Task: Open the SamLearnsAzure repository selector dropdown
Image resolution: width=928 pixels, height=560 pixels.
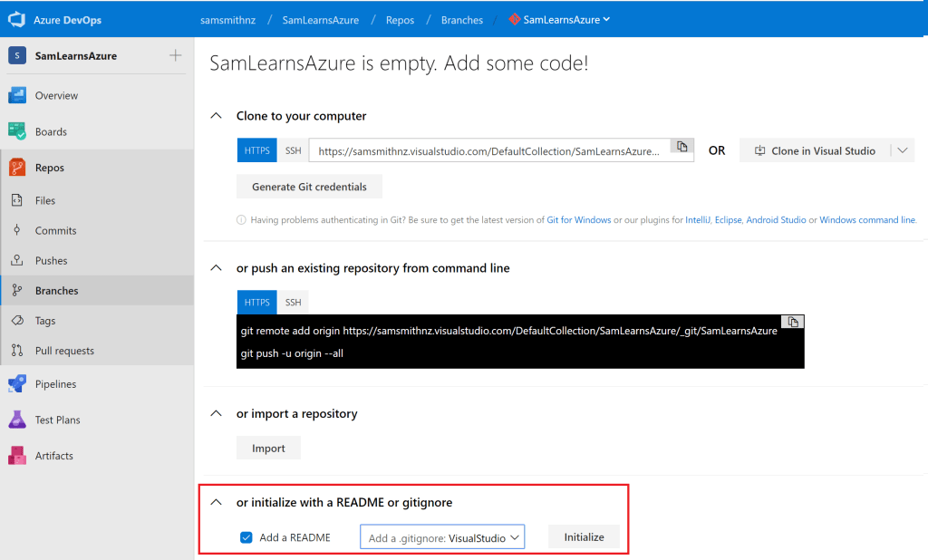Action: [x=559, y=19]
